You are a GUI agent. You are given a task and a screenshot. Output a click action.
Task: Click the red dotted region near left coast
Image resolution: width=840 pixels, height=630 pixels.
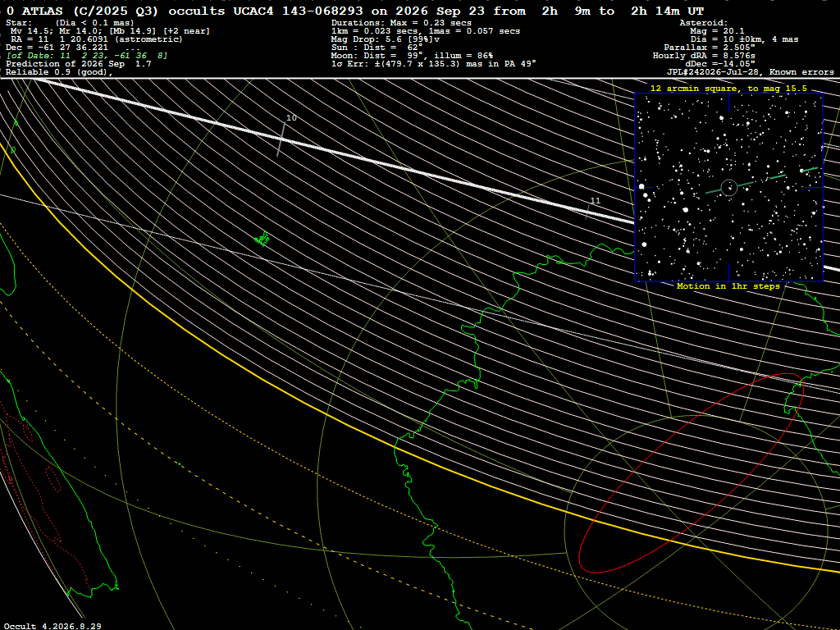[x=53, y=478]
